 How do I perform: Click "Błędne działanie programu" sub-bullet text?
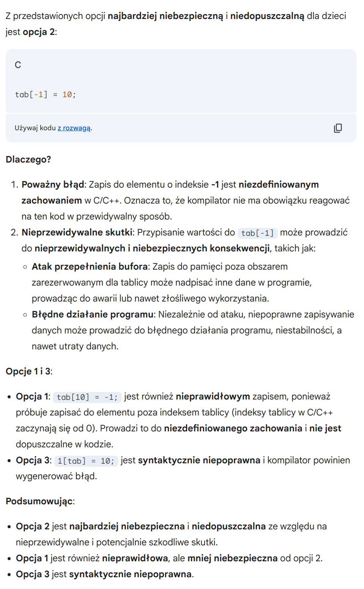(x=92, y=314)
